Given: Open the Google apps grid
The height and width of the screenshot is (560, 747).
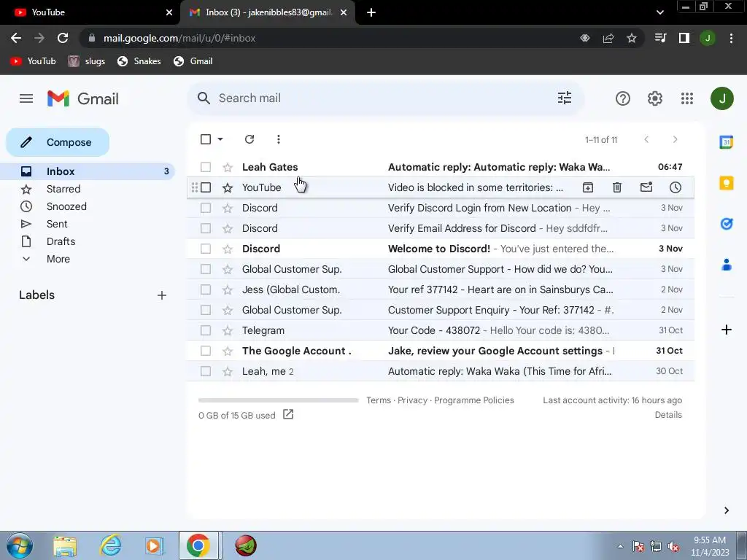Looking at the screenshot, I should pos(687,98).
